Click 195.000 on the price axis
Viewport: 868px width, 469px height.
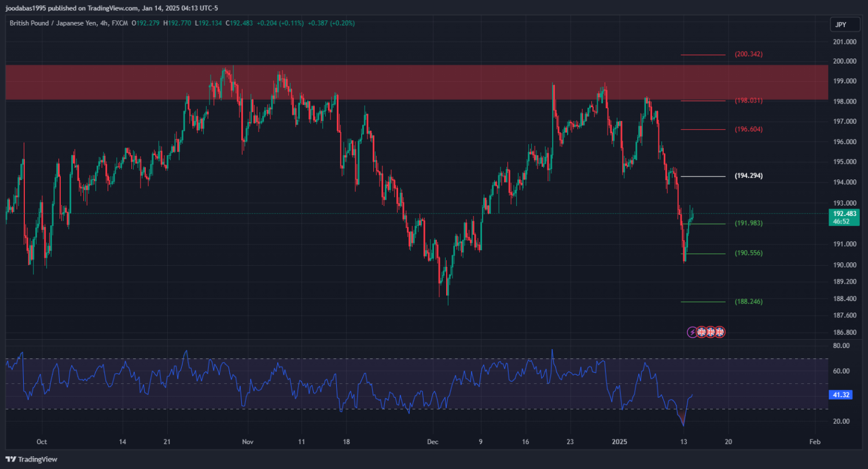[845, 162]
